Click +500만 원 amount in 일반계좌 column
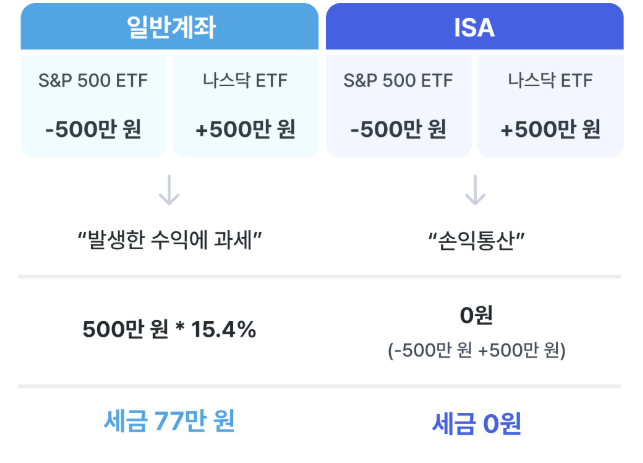 (x=246, y=129)
